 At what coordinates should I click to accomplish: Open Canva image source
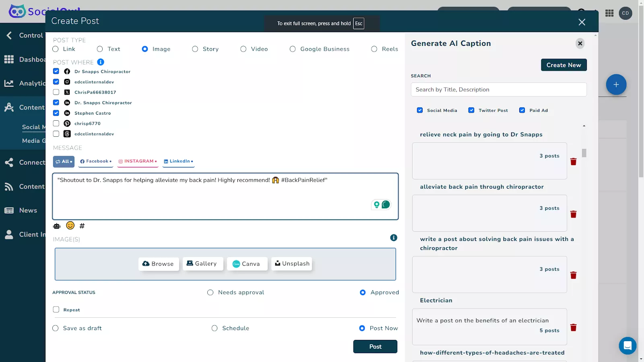247,264
